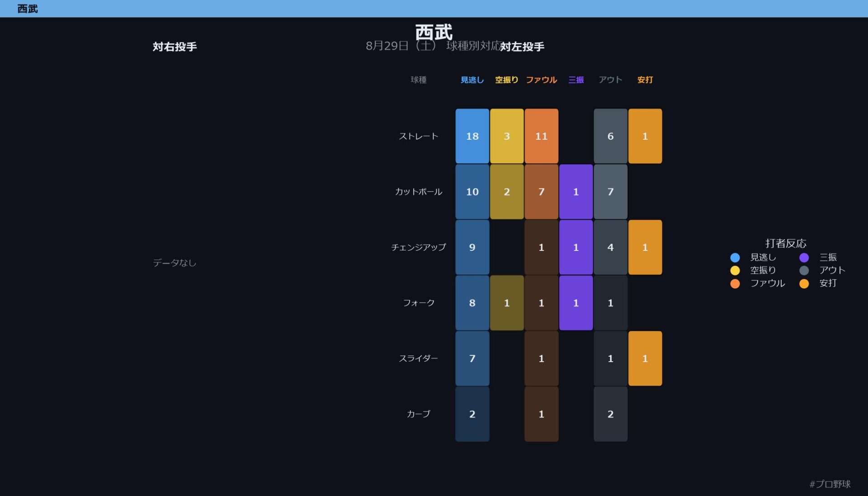This screenshot has height=496, width=868.
Task: Select the チェンジアップ row label
Action: pyautogui.click(x=419, y=247)
